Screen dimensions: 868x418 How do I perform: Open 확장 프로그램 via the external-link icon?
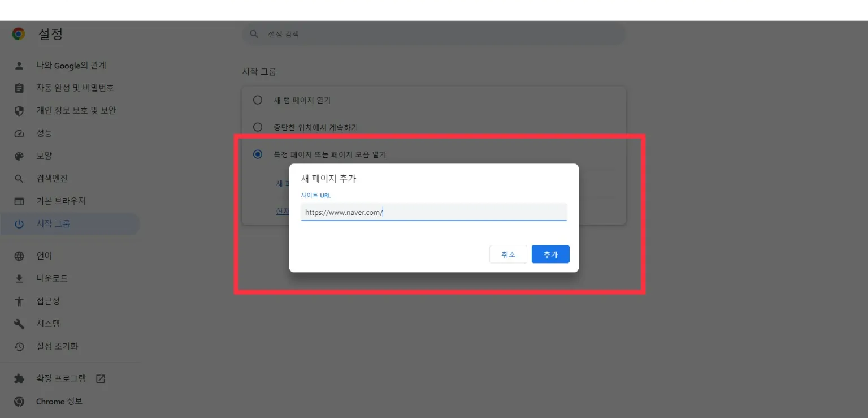click(x=100, y=378)
